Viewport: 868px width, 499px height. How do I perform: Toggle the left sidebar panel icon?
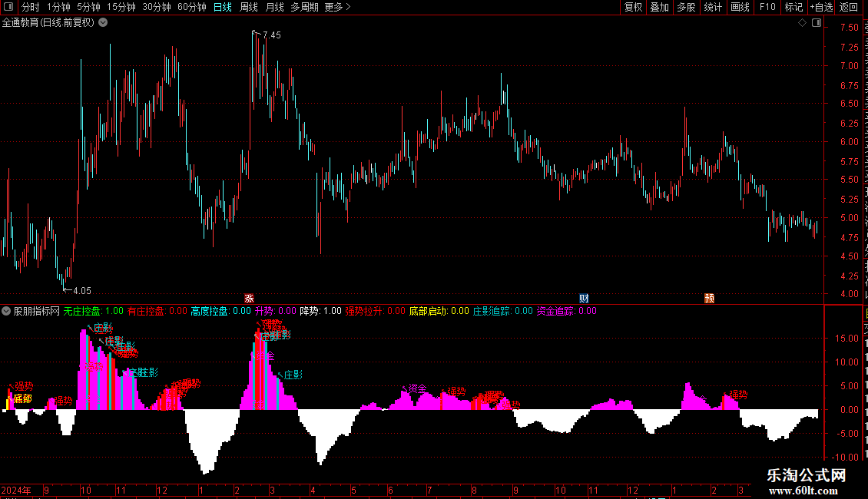point(8,7)
